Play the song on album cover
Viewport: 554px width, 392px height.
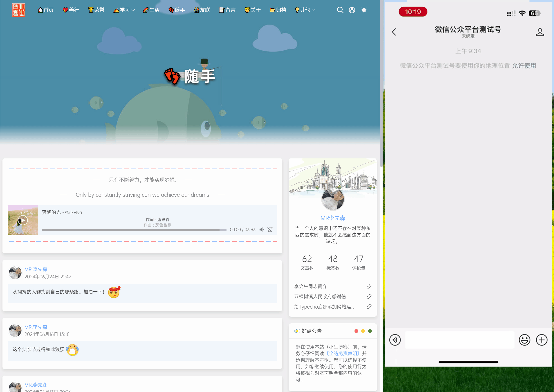point(23,220)
